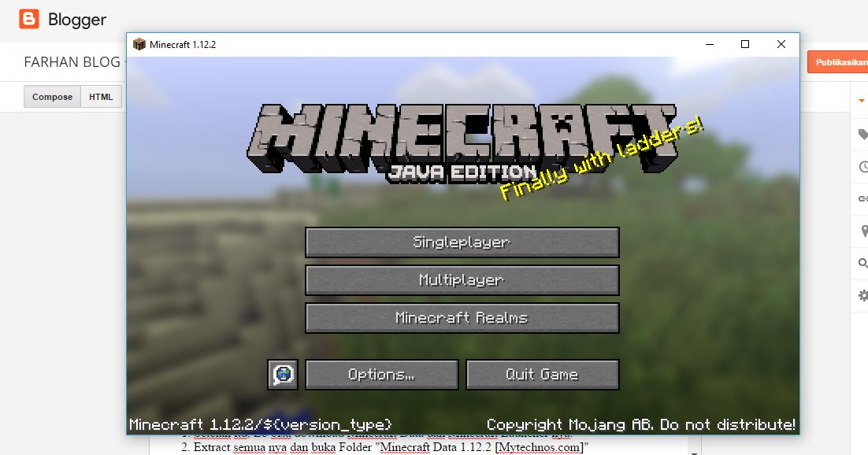Open the language selection globe icon
The width and height of the screenshot is (868, 455).
point(283,375)
